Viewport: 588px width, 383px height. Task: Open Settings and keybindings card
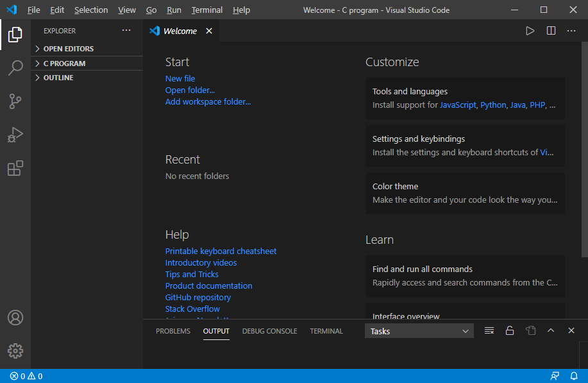[465, 146]
